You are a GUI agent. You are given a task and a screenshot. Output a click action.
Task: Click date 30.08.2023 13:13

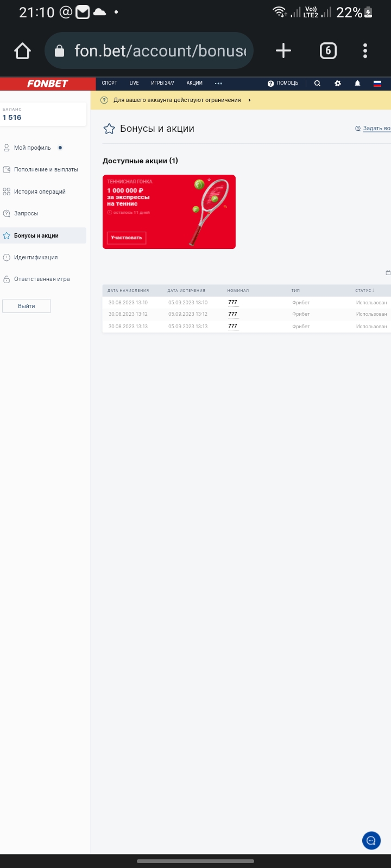click(128, 327)
